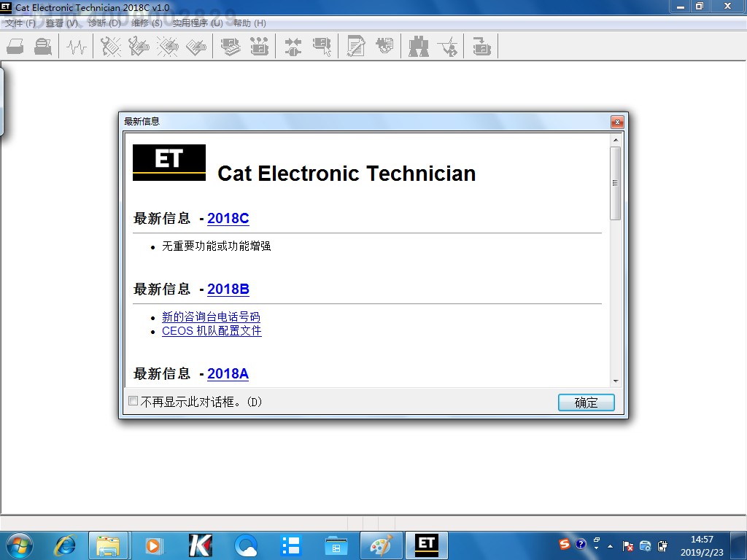Image resolution: width=747 pixels, height=560 pixels.
Task: Click the disk drive tray icon
Action: pyautogui.click(x=646, y=546)
